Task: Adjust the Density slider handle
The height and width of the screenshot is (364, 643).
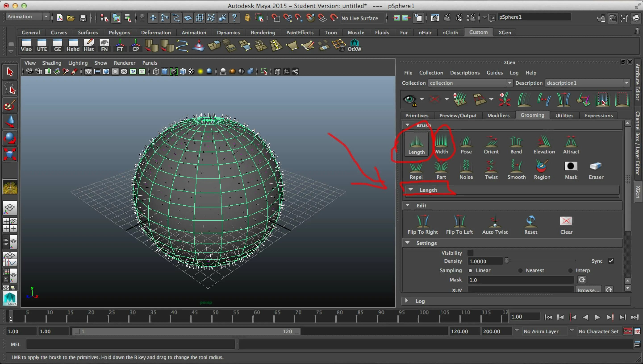Action: coord(506,261)
